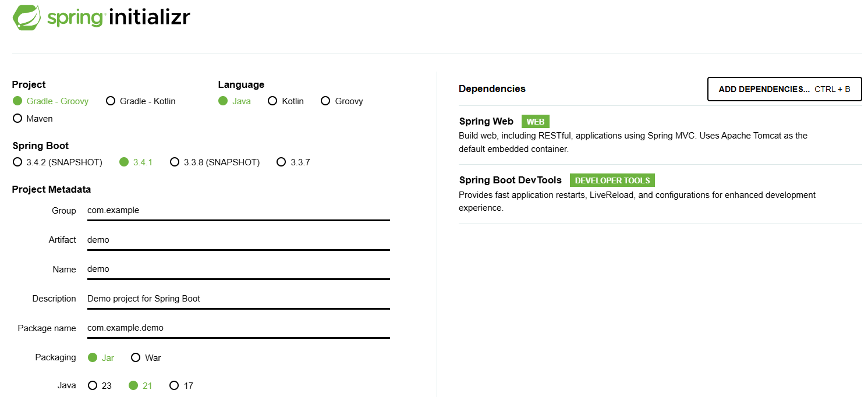Choose Spring Boot version 3.3.7
The image size is (868, 397).
coord(293,162)
